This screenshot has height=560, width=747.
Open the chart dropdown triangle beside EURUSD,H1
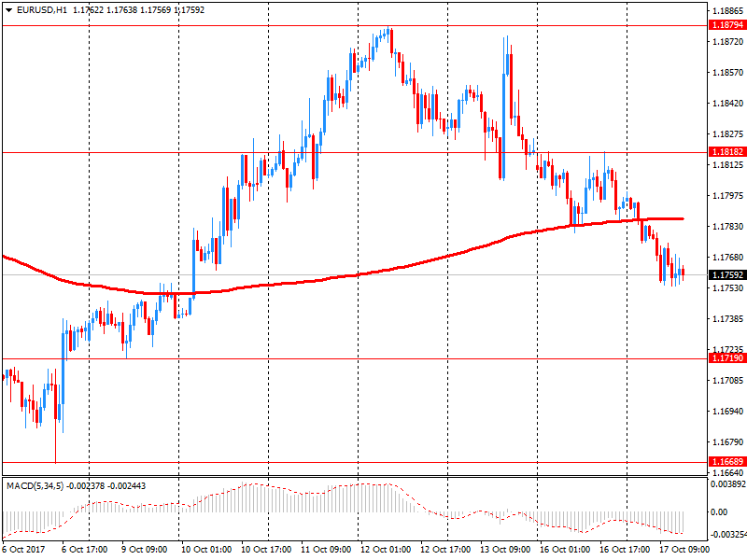pos(8,10)
